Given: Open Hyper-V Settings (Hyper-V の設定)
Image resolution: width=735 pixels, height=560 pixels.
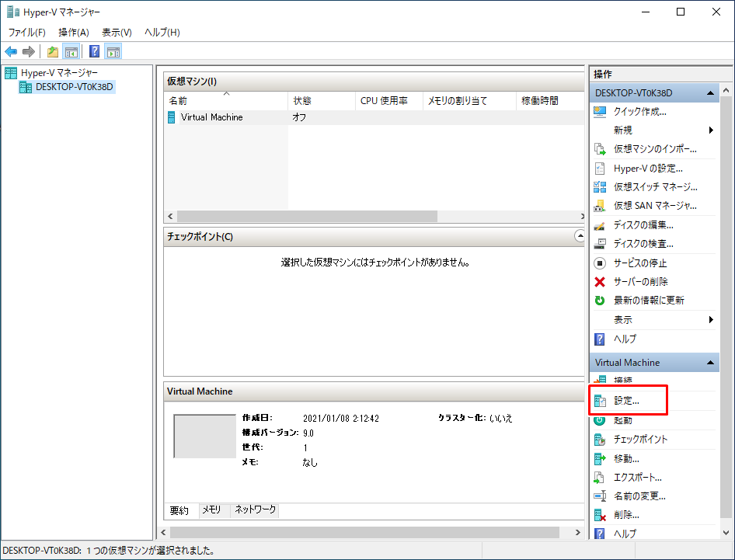Looking at the screenshot, I should (x=647, y=168).
